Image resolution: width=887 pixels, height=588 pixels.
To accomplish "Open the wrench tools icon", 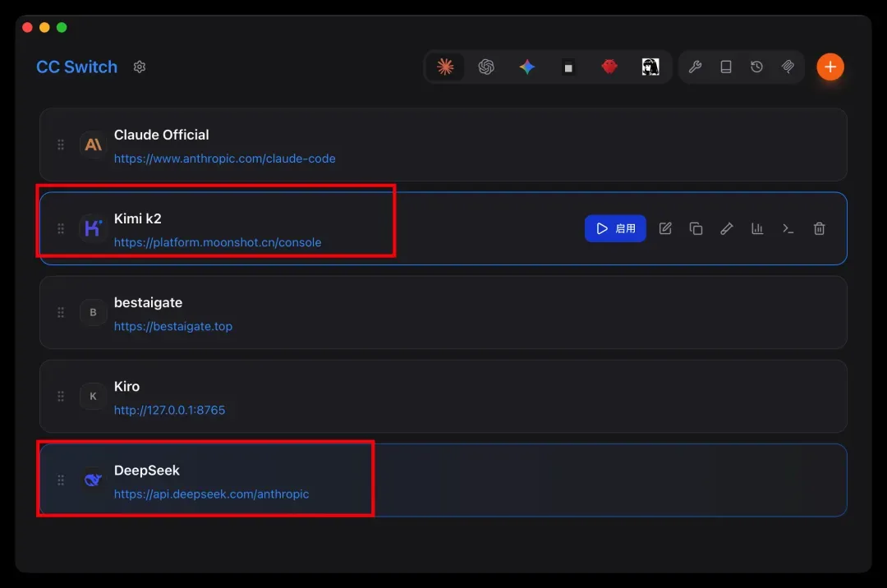I will [x=695, y=67].
